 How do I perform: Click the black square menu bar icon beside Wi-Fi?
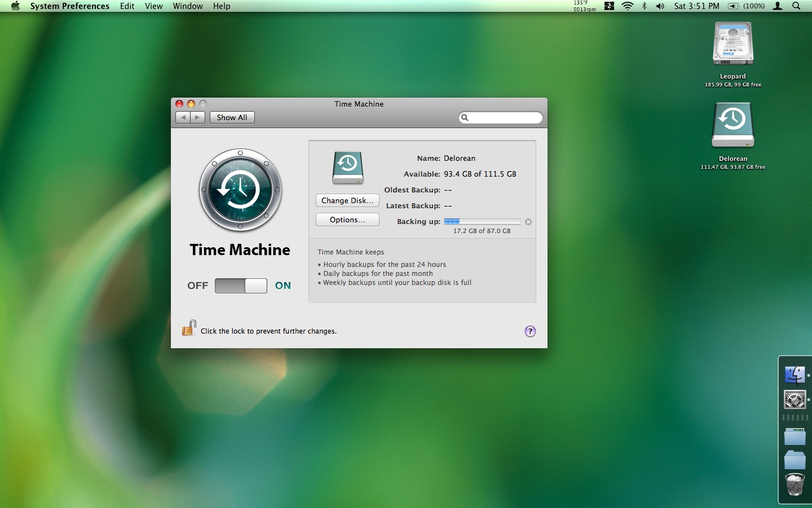coord(609,6)
